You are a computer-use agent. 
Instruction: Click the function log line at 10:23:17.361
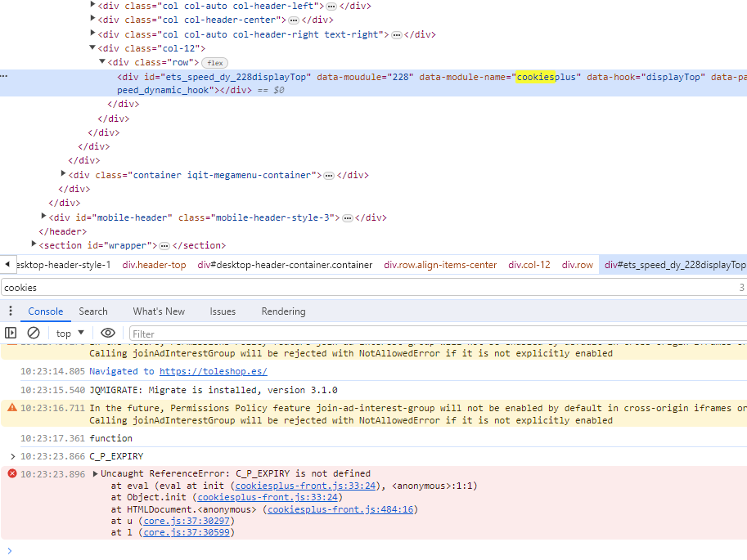tap(111, 438)
